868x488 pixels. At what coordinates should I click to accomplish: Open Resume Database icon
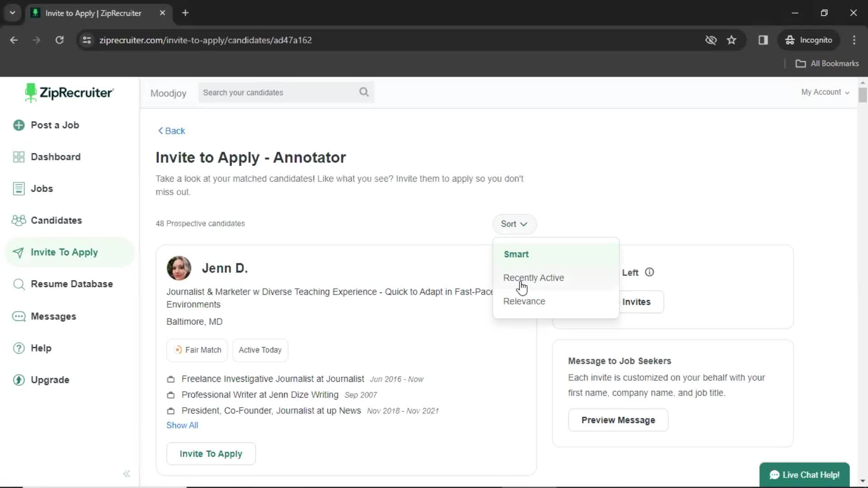point(18,284)
